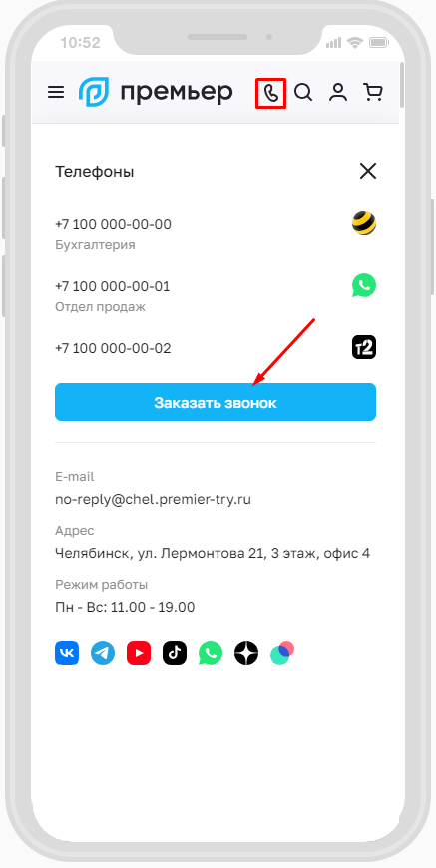Tap phone number +7 100 000-00-02

(114, 349)
